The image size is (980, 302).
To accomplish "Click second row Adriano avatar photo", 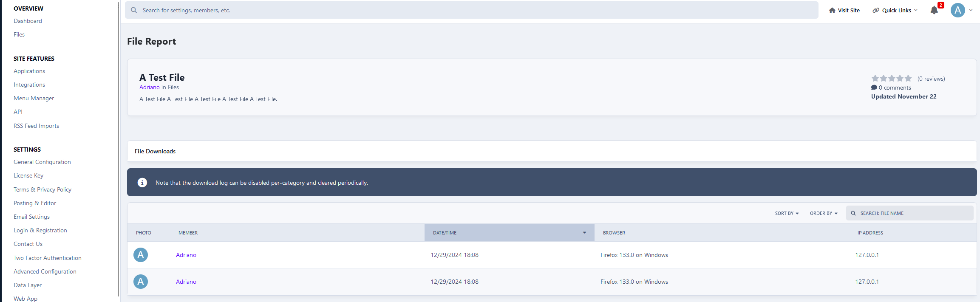I will tap(141, 282).
